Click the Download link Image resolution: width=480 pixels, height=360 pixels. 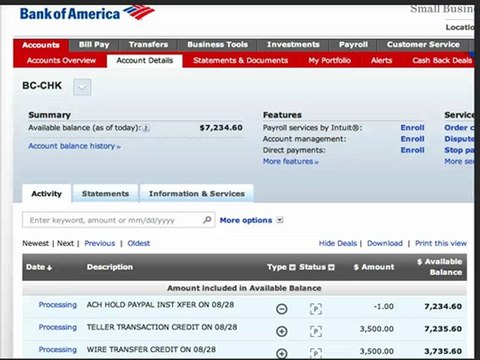click(385, 243)
